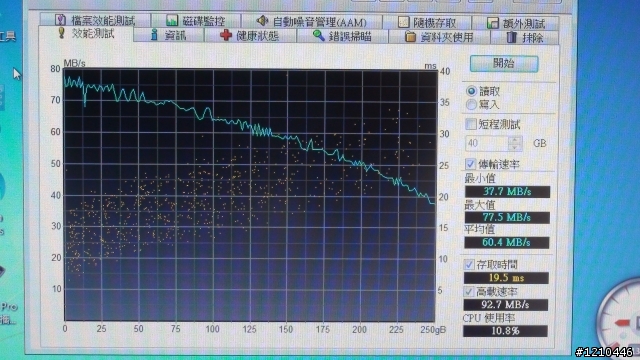Click the average value 60.4 MB/s
The image size is (640, 360).
(x=507, y=242)
